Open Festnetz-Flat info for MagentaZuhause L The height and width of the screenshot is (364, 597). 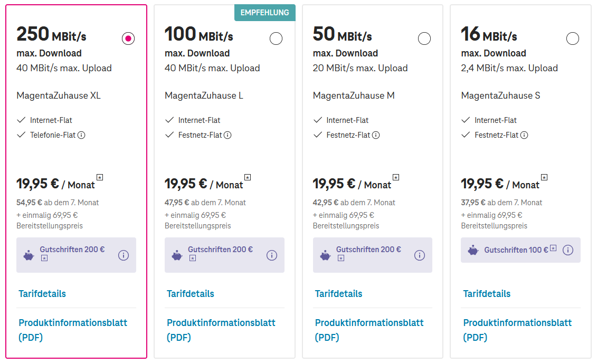228,135
